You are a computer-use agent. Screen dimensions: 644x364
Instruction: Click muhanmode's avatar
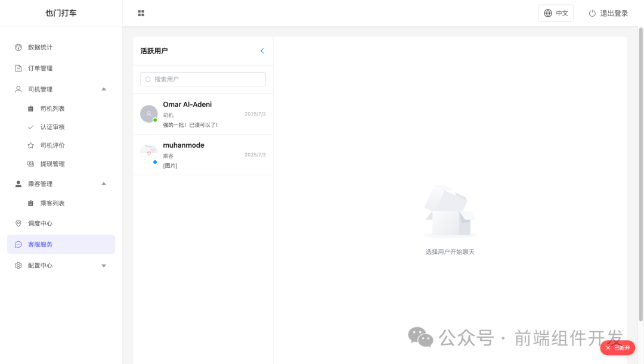(148, 154)
